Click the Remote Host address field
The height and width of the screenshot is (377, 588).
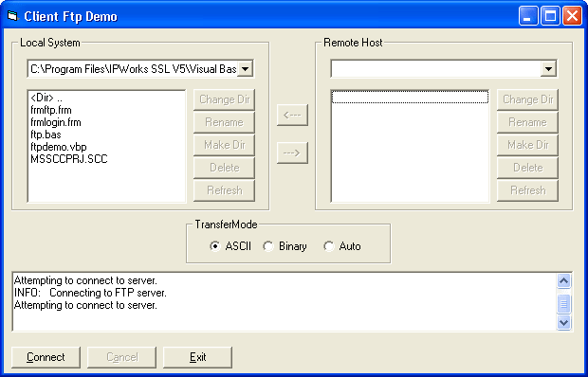[436, 69]
